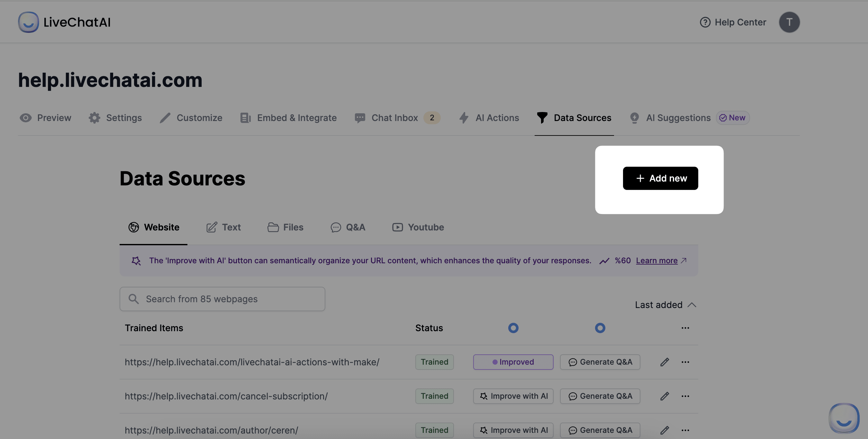The image size is (868, 439).
Task: Open the Settings tab
Action: coord(115,118)
